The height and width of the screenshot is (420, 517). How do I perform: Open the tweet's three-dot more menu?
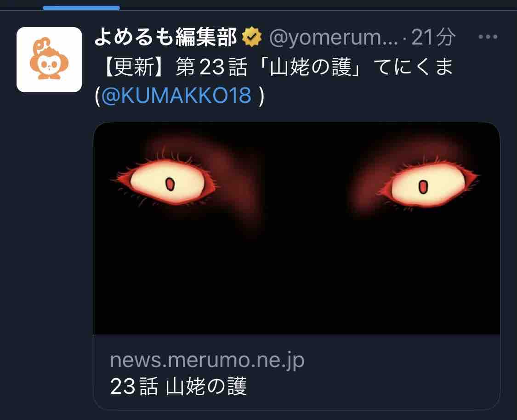pos(488,37)
